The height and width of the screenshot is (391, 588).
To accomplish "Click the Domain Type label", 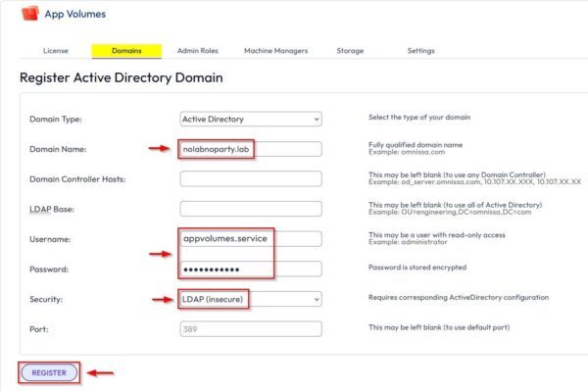I will (56, 120).
